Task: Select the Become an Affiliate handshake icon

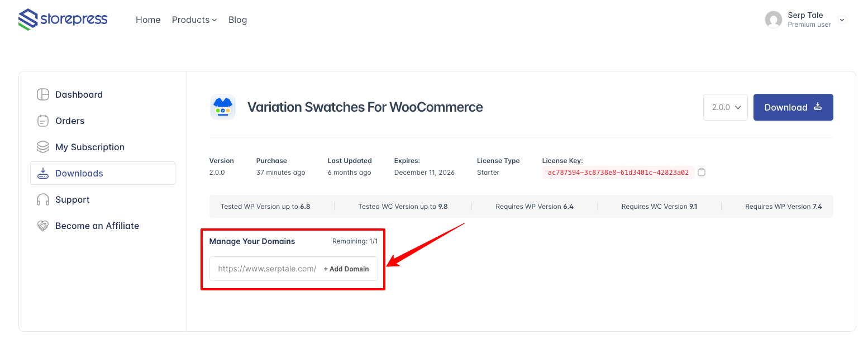Action: pyautogui.click(x=42, y=226)
